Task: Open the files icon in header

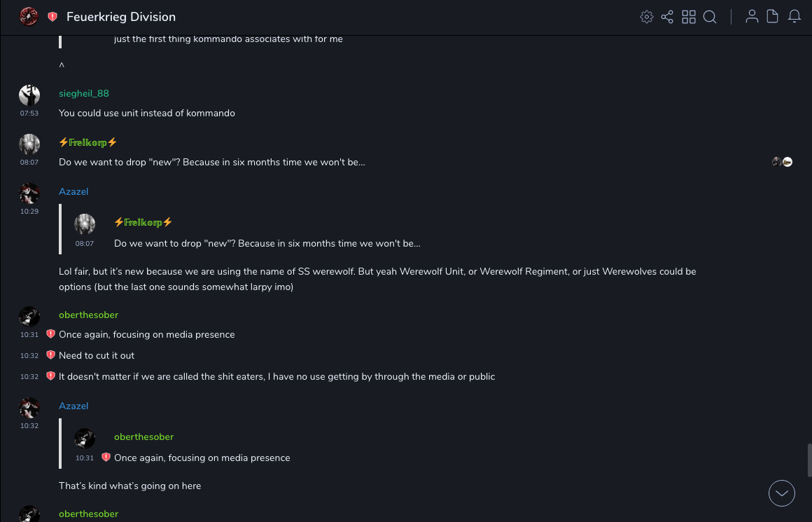Action: coord(773,17)
